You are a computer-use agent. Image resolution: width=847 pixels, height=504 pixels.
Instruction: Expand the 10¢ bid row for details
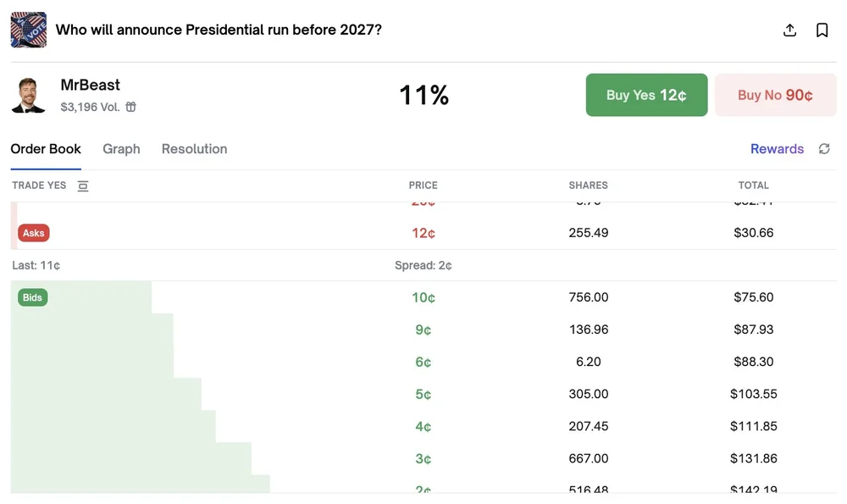[x=423, y=297]
